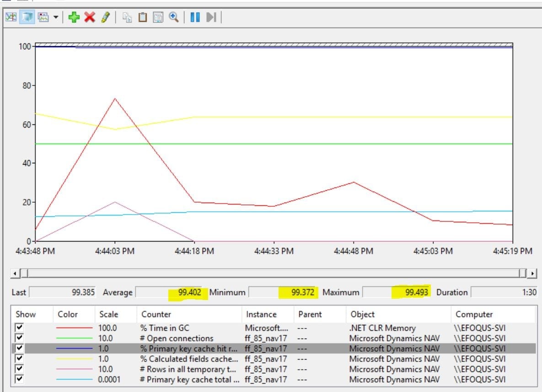Select the % Time in GC counter name
Screen dimensions: 542x392
coord(165,328)
